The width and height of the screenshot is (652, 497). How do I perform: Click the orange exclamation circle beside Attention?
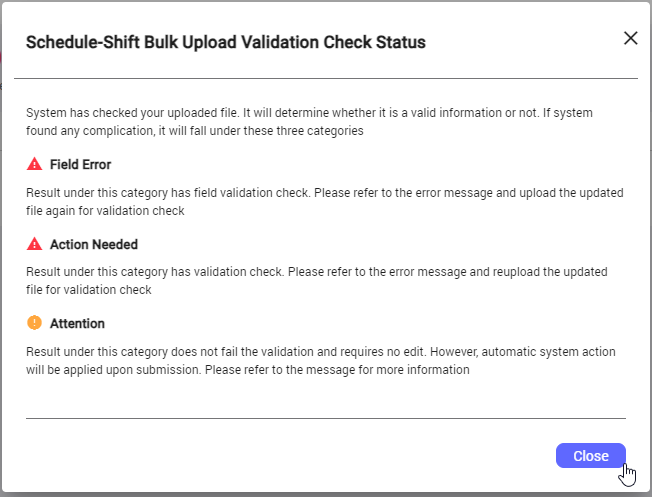click(35, 323)
